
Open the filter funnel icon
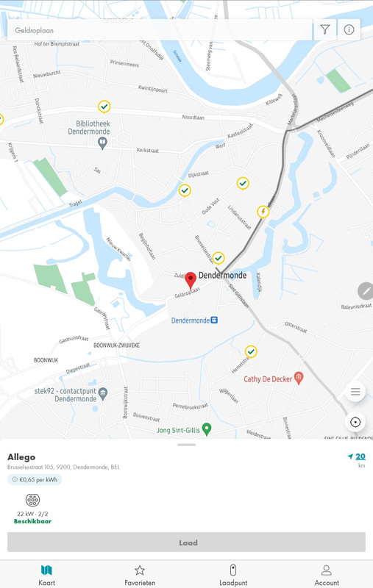[x=325, y=29]
